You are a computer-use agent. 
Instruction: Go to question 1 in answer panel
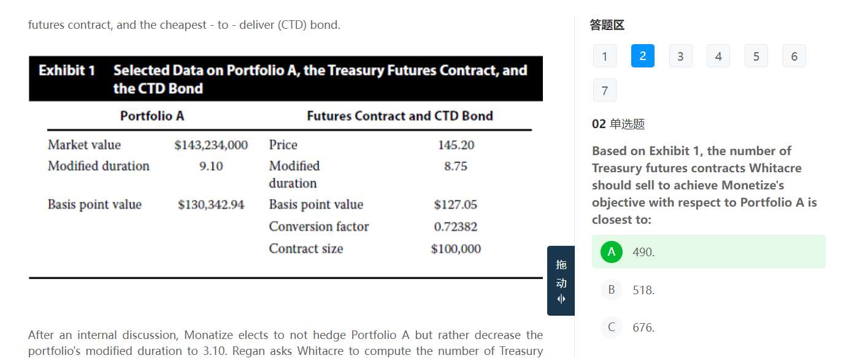[x=604, y=56]
